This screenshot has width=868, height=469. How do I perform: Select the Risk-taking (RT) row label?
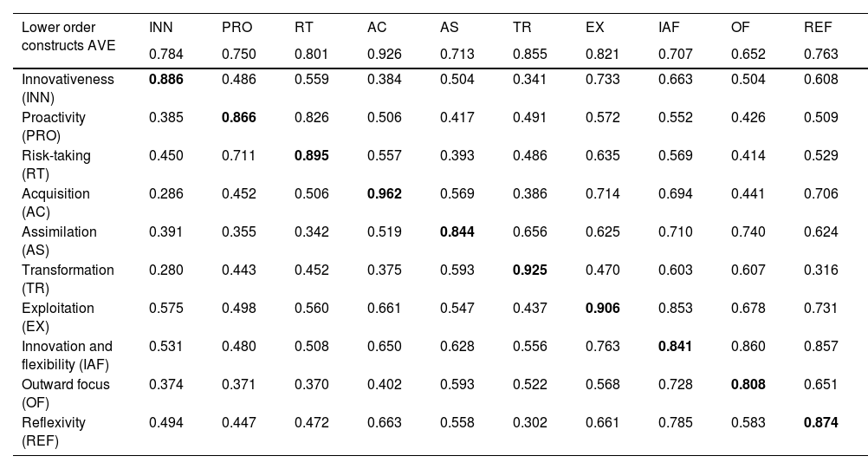tap(55, 164)
